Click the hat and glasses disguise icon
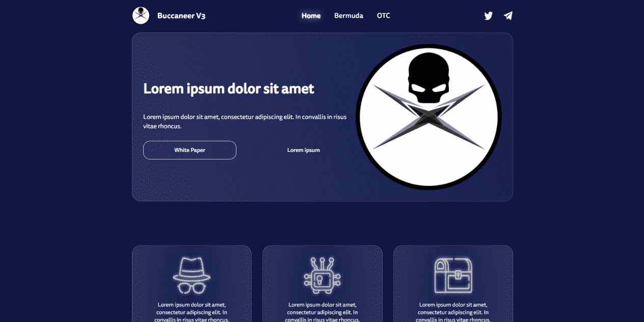Viewport: 644px width, 322px height. [x=192, y=276]
